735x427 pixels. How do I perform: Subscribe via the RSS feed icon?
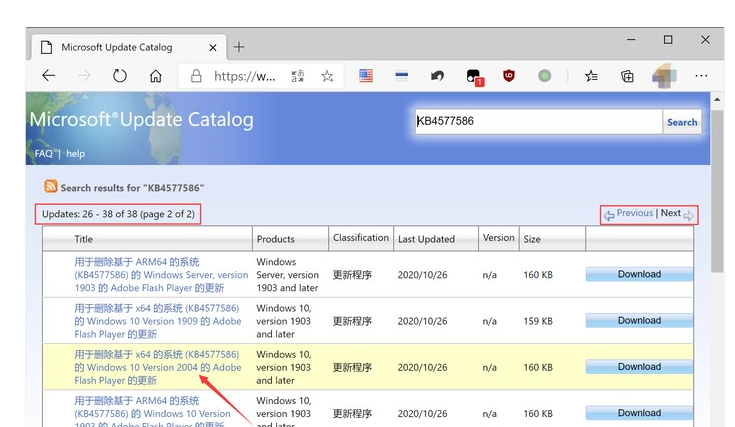pyautogui.click(x=51, y=186)
